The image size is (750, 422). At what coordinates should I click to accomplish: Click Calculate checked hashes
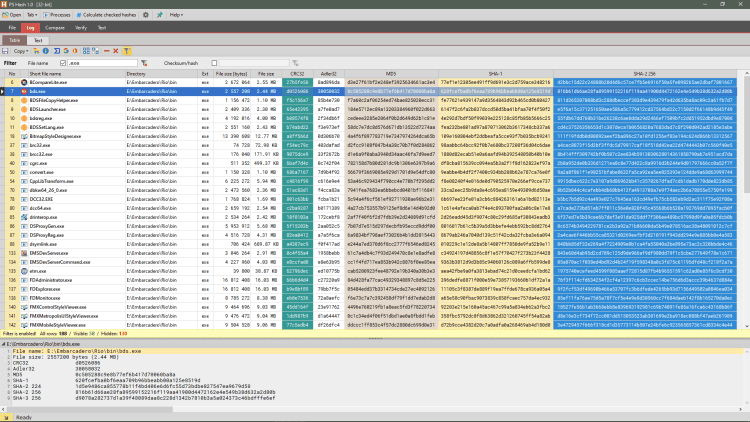tap(106, 15)
